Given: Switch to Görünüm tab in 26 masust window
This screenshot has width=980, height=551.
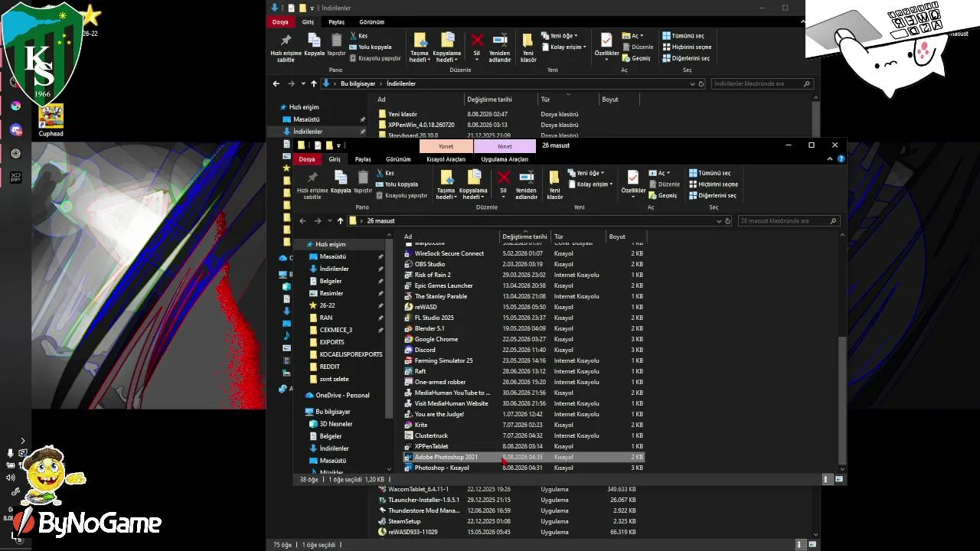Looking at the screenshot, I should coord(398,159).
